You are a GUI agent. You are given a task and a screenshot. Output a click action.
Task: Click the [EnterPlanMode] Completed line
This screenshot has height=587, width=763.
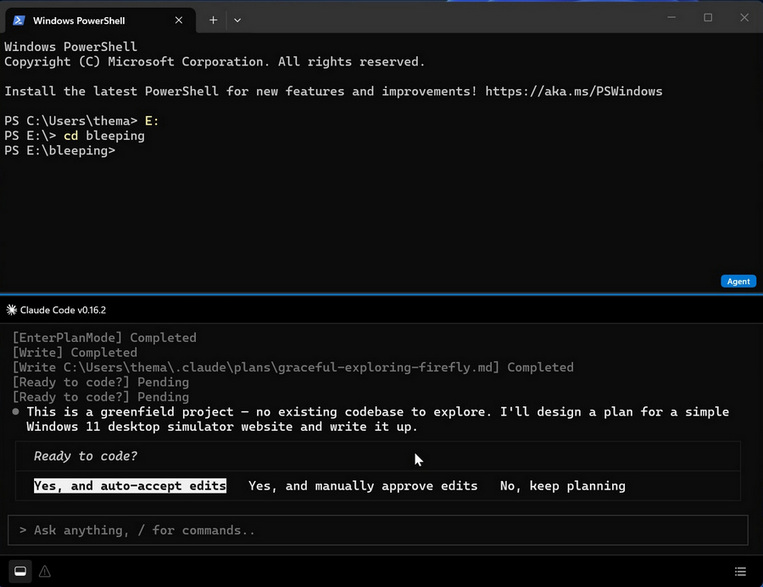(105, 338)
